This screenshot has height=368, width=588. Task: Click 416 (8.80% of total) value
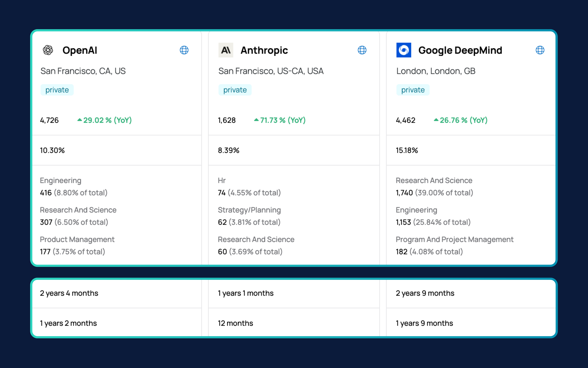click(74, 193)
